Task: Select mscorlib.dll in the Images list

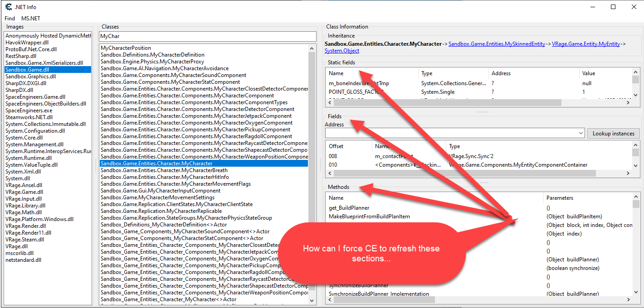Action: tap(21, 253)
